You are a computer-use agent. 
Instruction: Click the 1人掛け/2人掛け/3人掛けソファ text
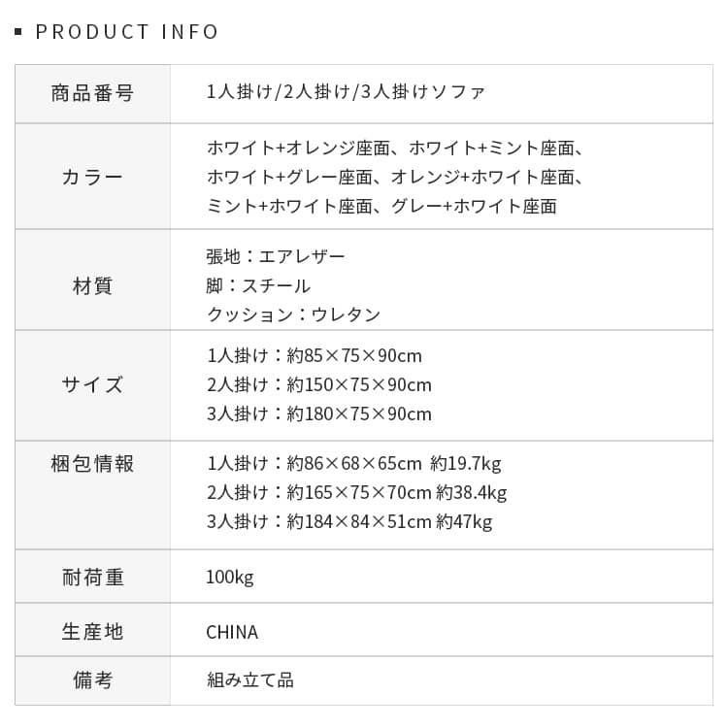346,93
